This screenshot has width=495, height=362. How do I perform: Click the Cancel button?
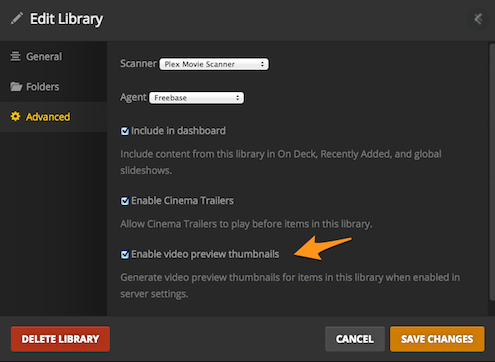(x=355, y=339)
